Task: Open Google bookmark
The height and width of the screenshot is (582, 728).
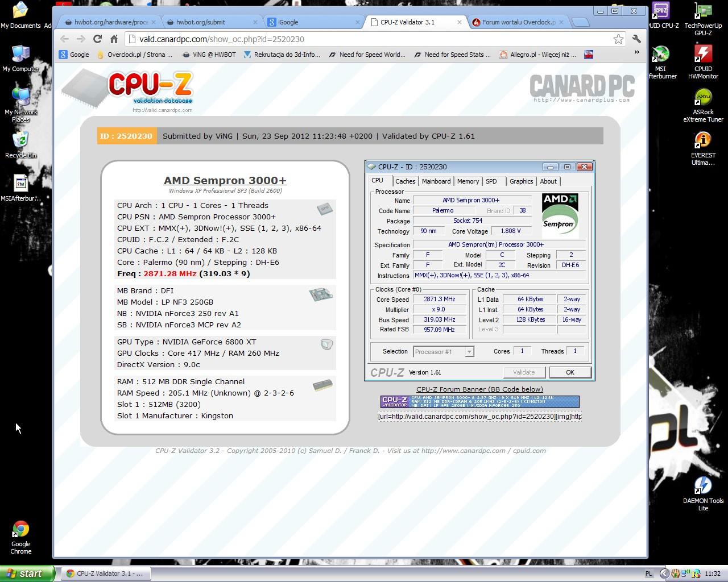Action: pos(74,55)
